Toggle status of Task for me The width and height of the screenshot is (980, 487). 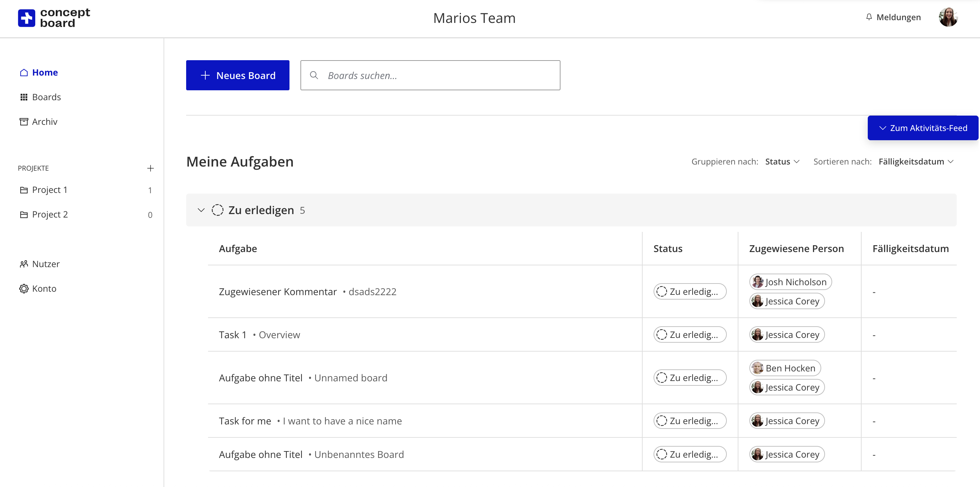[690, 421]
